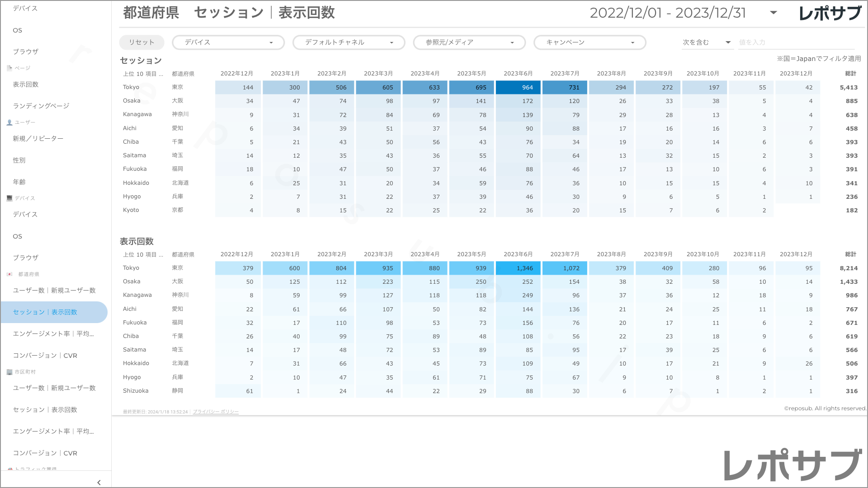This screenshot has width=868, height=488.
Task: Select コンバージョン | CVR under 都道府県
Action: pos(45,356)
